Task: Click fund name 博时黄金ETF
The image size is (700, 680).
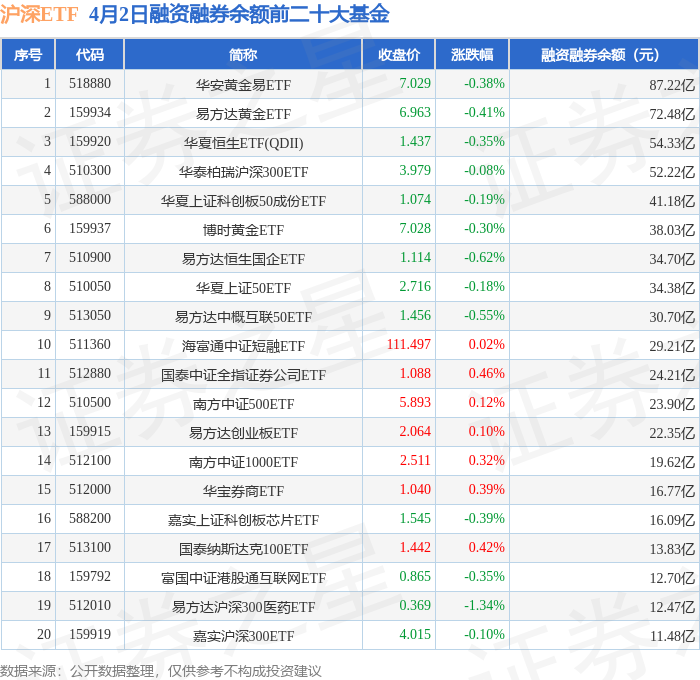Action: tap(243, 230)
